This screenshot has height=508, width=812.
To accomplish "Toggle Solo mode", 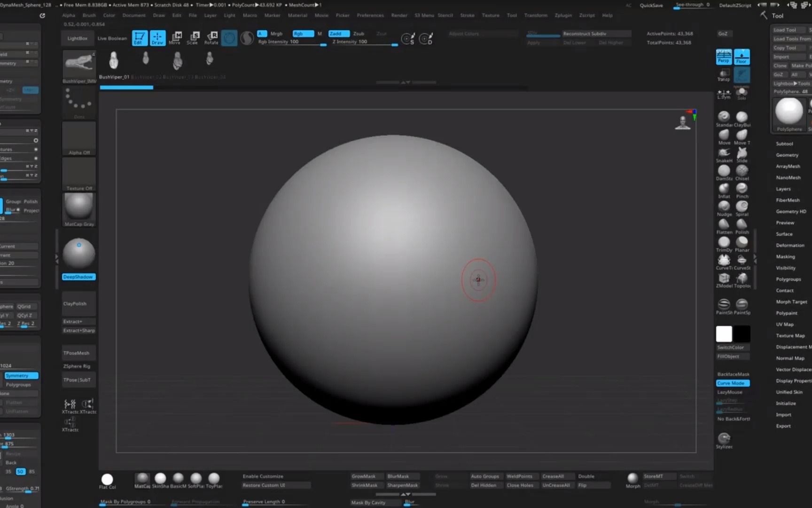I will coord(742,93).
